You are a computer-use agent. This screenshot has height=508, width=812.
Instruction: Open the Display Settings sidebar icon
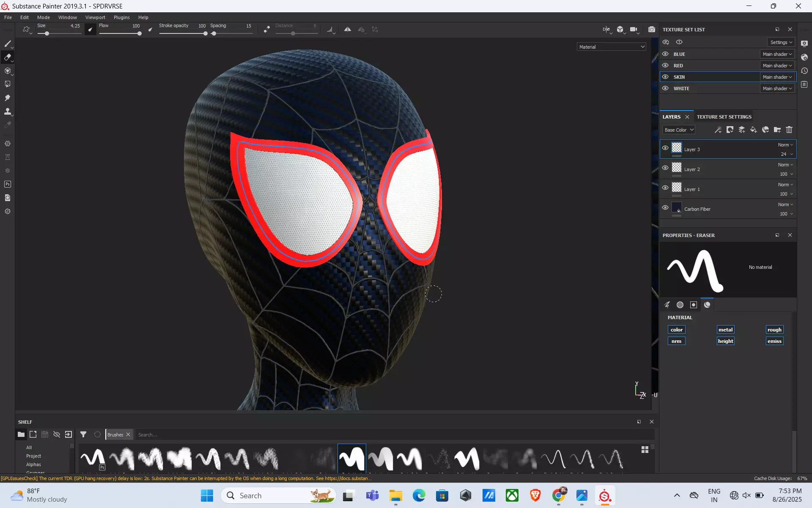pos(804,44)
